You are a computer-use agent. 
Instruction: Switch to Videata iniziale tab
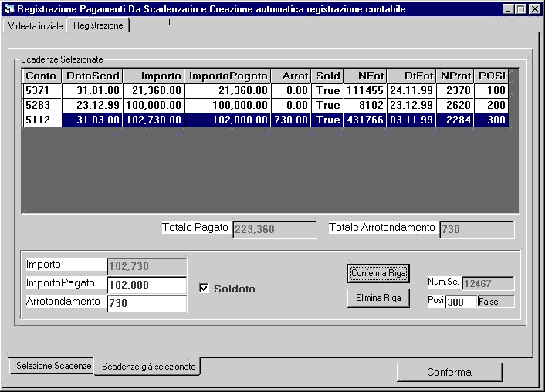pos(35,26)
